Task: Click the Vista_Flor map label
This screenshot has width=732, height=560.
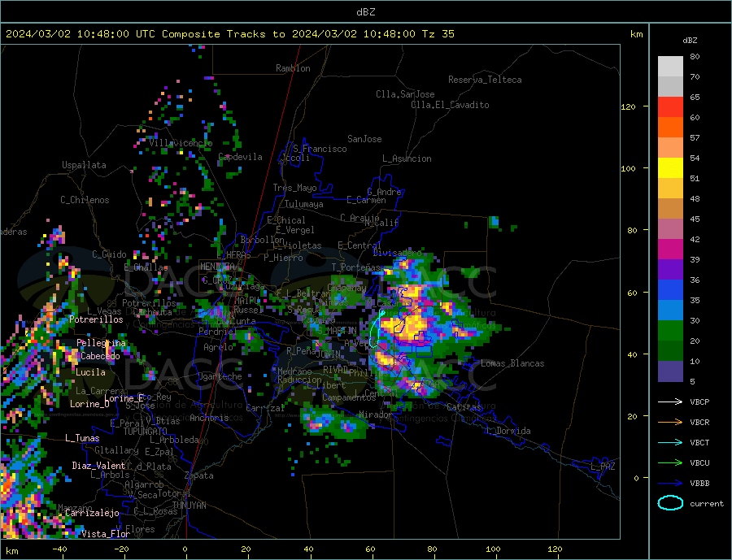Action: (x=106, y=534)
